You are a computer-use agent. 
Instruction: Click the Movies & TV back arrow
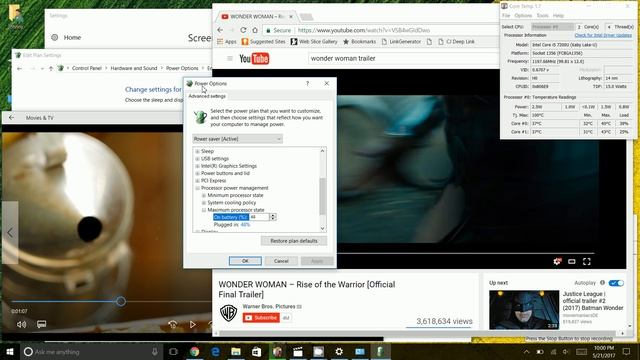11,118
